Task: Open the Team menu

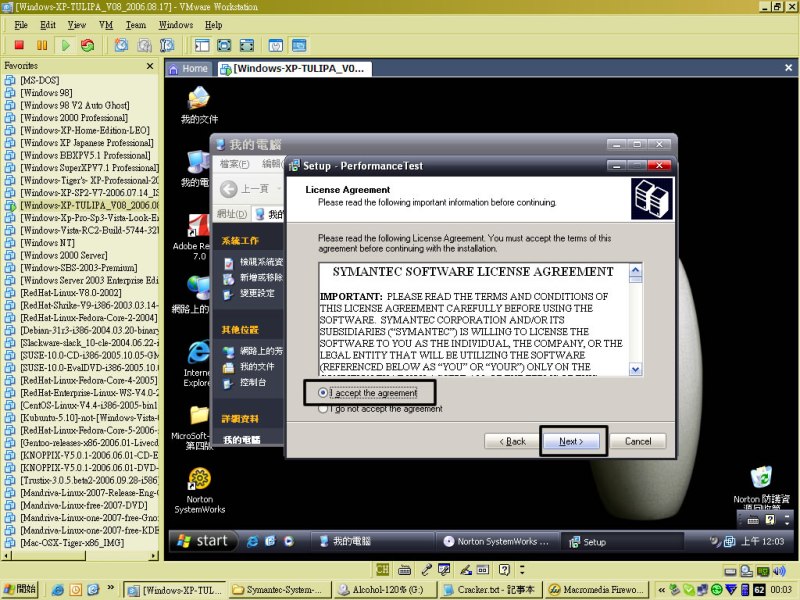Action: coord(136,25)
